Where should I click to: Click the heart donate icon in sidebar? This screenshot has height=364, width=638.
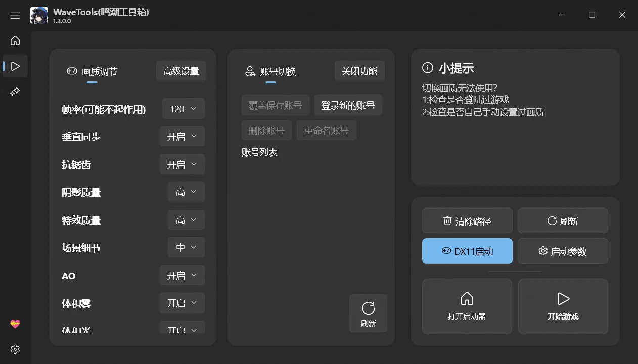(15, 324)
